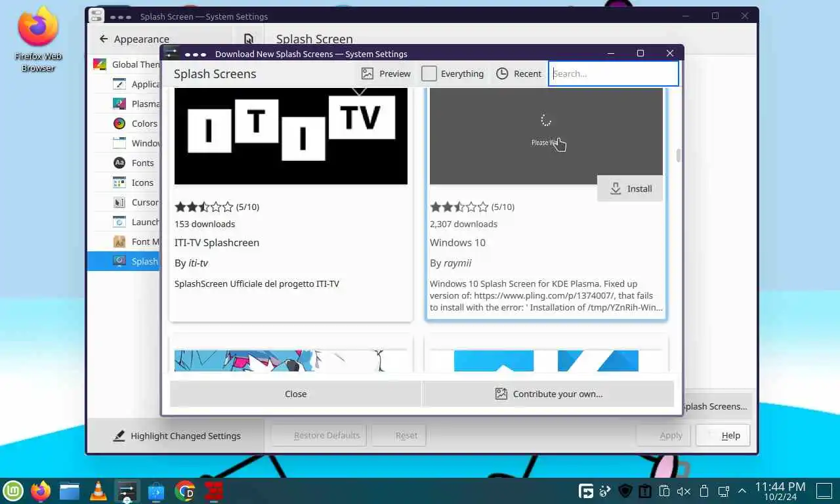Click the main System Settings window menu icon

point(96,16)
